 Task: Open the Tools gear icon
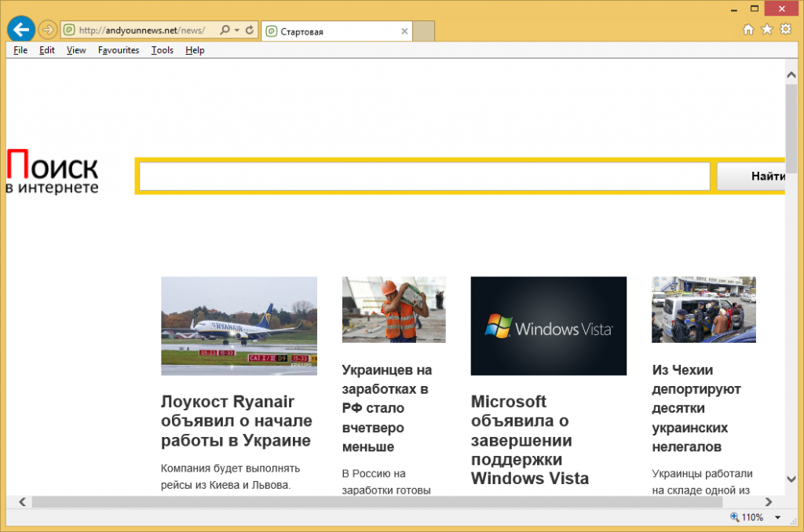785,30
